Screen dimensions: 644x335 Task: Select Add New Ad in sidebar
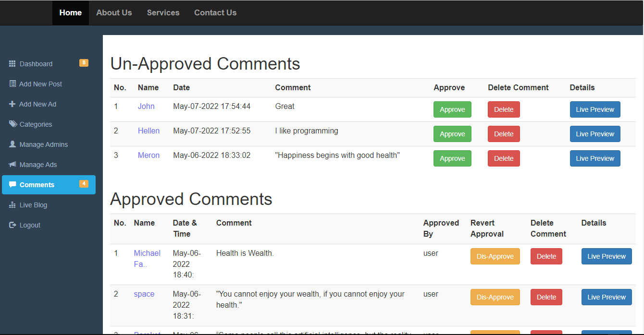click(49, 104)
